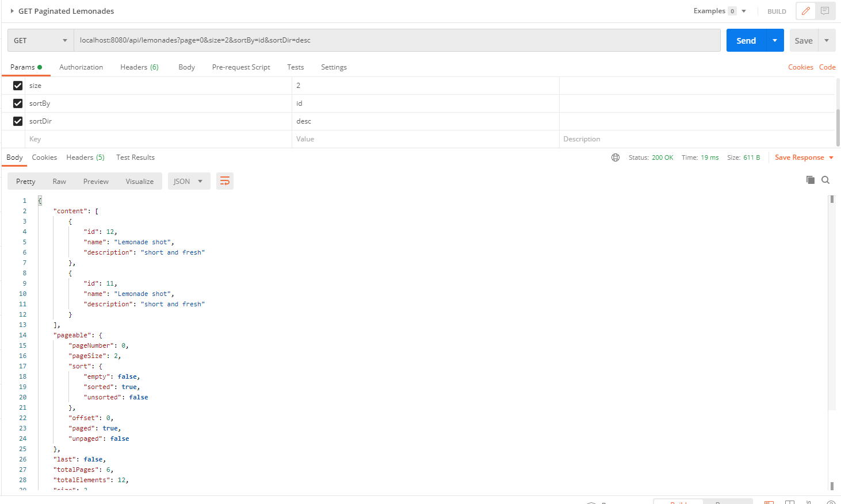Open the comments icon
Screen dimensions: 841x504
(825, 11)
